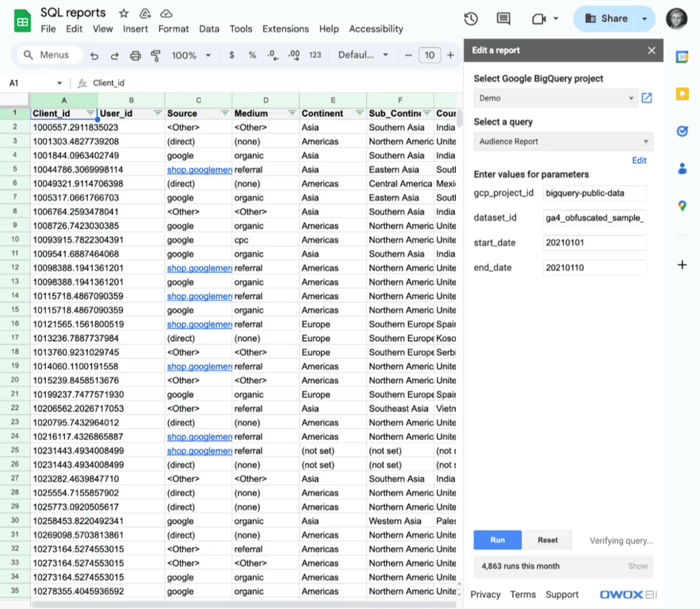The width and height of the screenshot is (700, 609).
Task: Open the Continent column filter
Action: click(359, 113)
